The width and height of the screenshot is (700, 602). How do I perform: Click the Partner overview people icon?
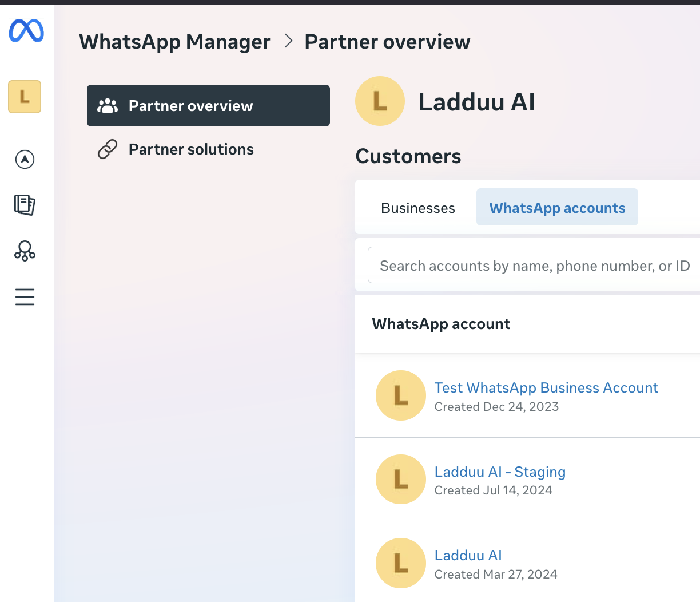pyautogui.click(x=108, y=106)
